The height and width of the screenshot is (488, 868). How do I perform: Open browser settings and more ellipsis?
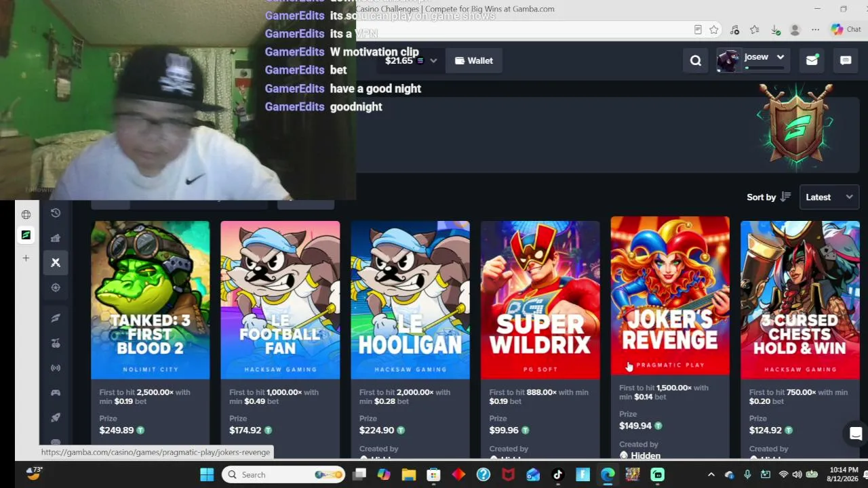coord(816,30)
